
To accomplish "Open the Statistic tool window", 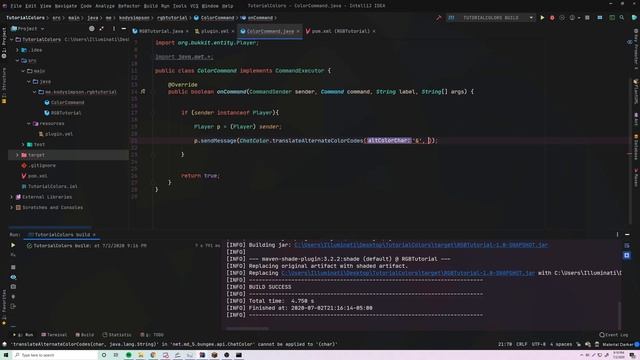I will click(x=117, y=335).
